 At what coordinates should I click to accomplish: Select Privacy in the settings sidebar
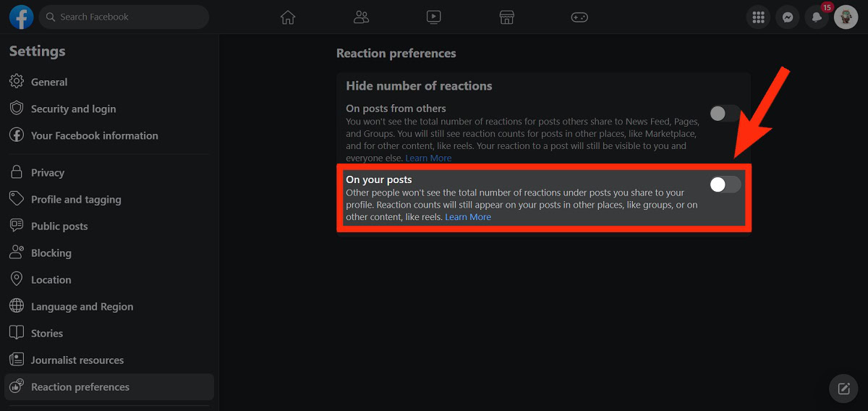(x=48, y=173)
